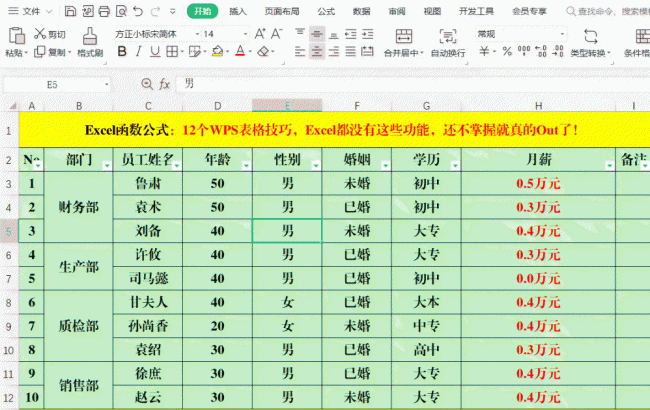Switch to the 页面布局 tab
Screen dimensions: 650x410
tap(282, 11)
